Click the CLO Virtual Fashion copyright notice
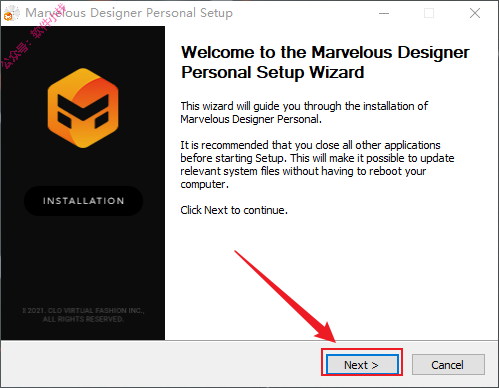This screenshot has height=388, width=499. (x=83, y=315)
